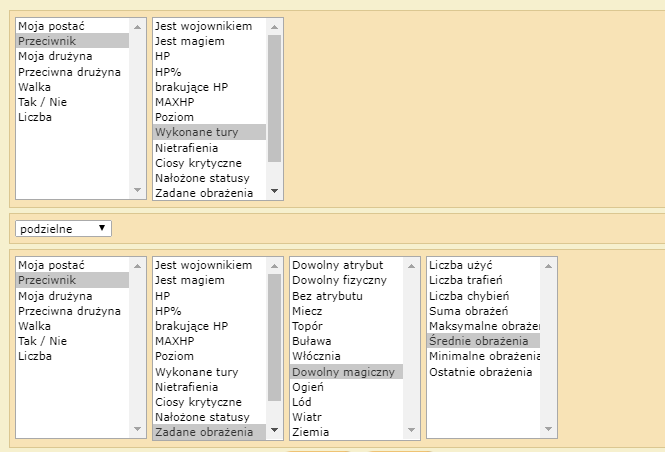
Task: Select 'Dowolny fizyczny' attribute option
Action: [x=346, y=280]
